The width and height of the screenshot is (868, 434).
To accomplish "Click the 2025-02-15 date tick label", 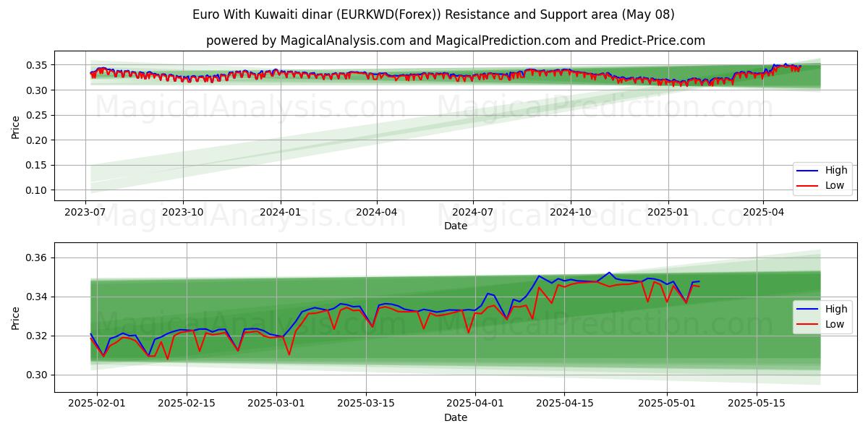I will 187,404.
